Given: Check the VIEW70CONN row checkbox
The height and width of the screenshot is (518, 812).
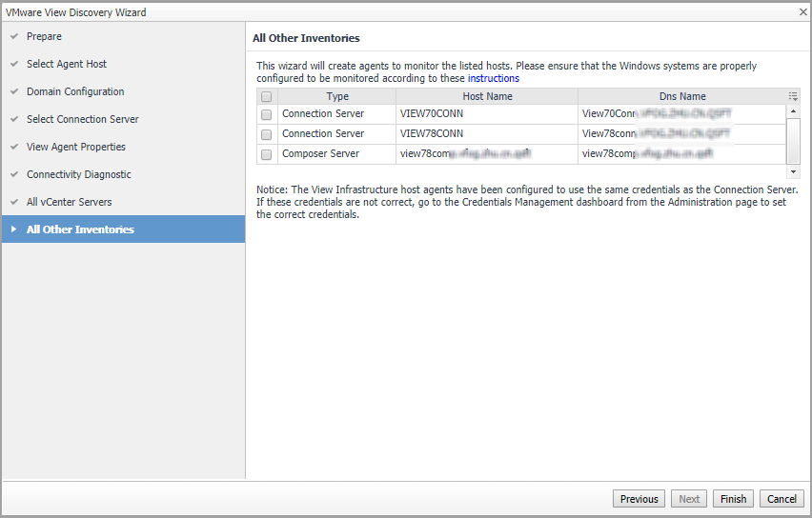Looking at the screenshot, I should 266,114.
